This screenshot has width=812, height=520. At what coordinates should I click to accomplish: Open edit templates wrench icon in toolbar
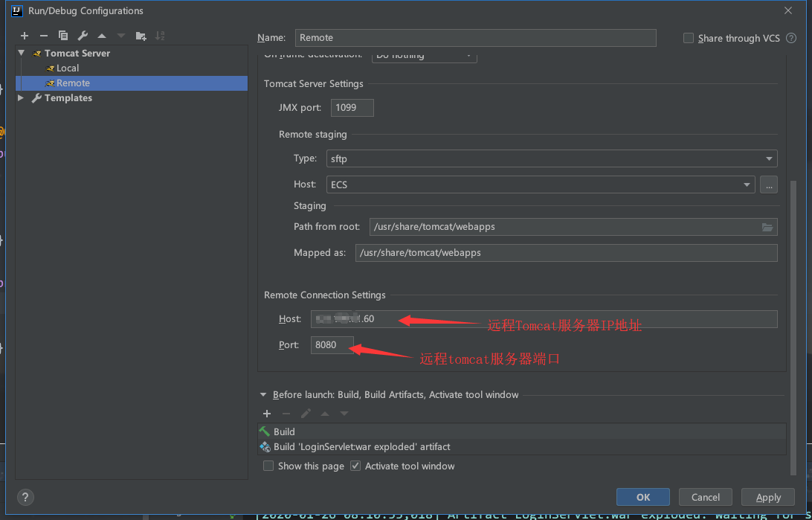point(83,36)
